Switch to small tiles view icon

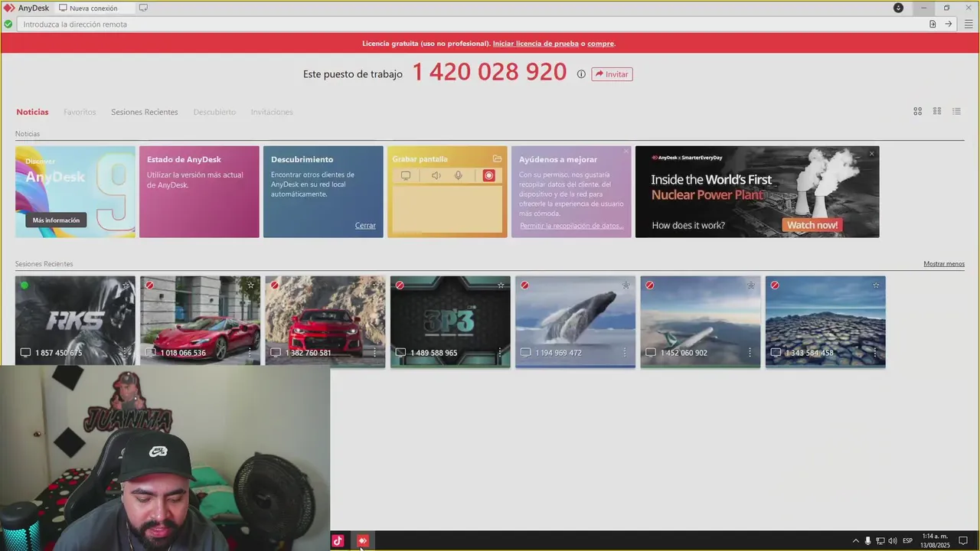click(936, 111)
